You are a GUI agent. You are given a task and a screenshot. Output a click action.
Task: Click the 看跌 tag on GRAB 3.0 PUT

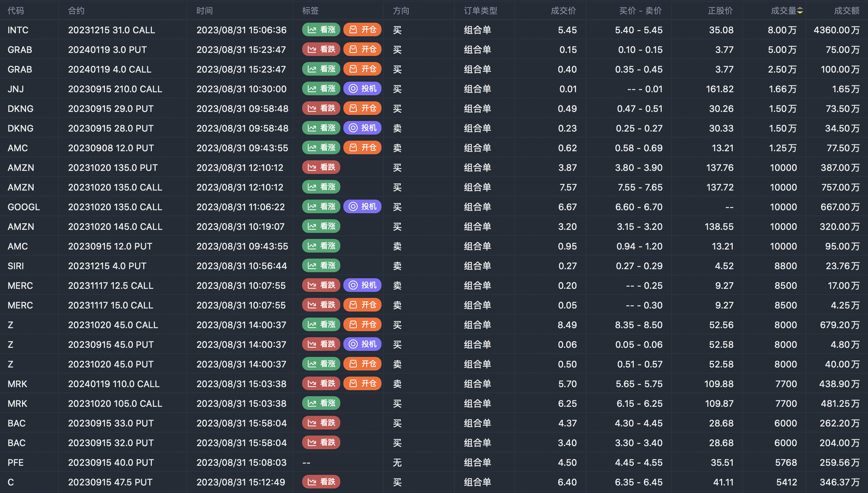pos(321,50)
